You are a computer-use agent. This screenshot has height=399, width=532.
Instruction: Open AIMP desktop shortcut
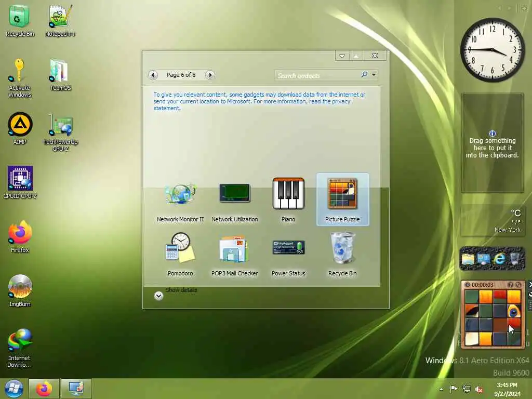tap(20, 128)
